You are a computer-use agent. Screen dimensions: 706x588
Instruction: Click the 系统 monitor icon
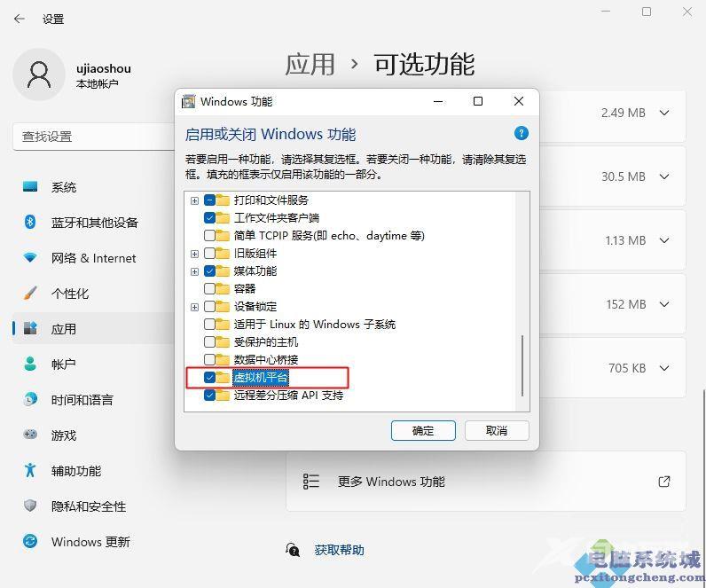[30, 186]
